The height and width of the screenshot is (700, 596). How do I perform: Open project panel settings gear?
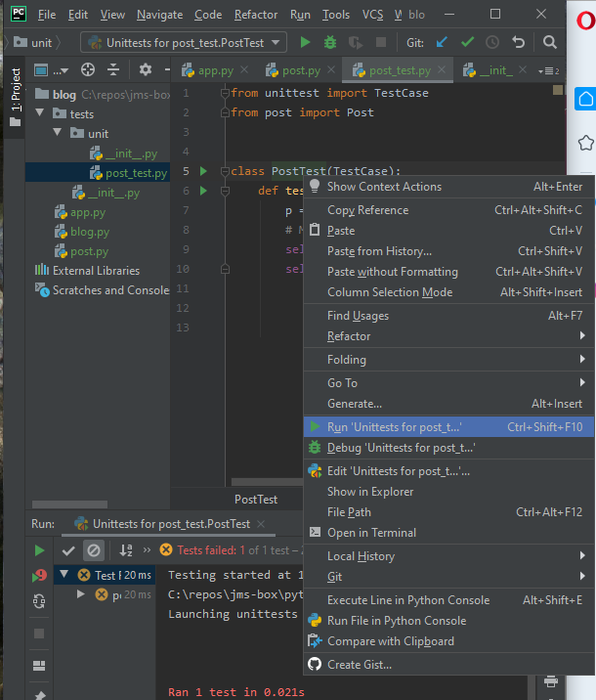pos(146,69)
